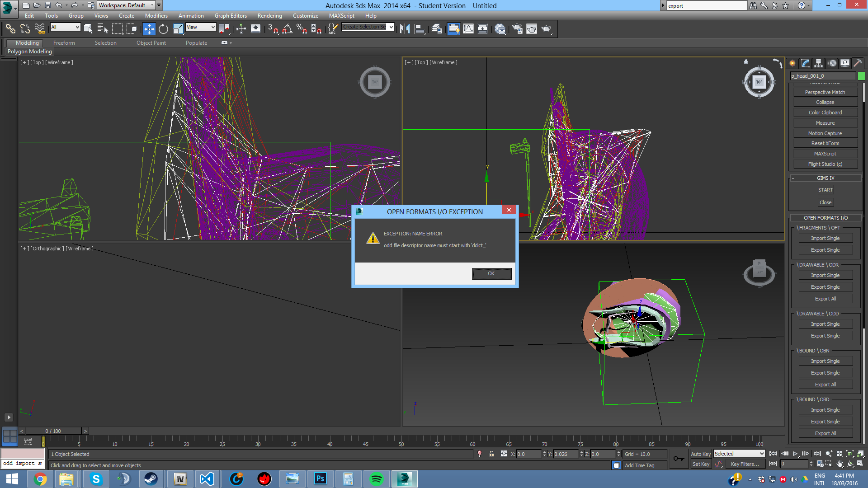
Task: Open the Utilities hammer panel tab
Action: [x=858, y=63]
